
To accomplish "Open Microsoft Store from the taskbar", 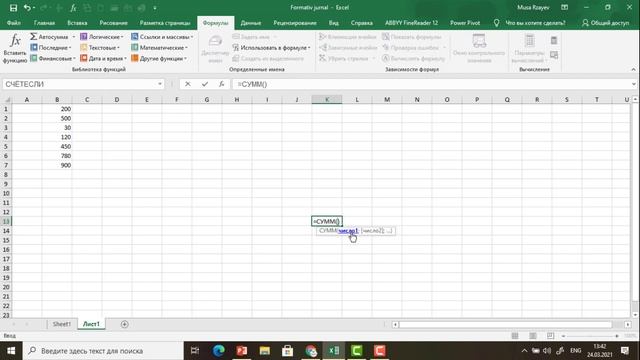I will click(x=288, y=351).
